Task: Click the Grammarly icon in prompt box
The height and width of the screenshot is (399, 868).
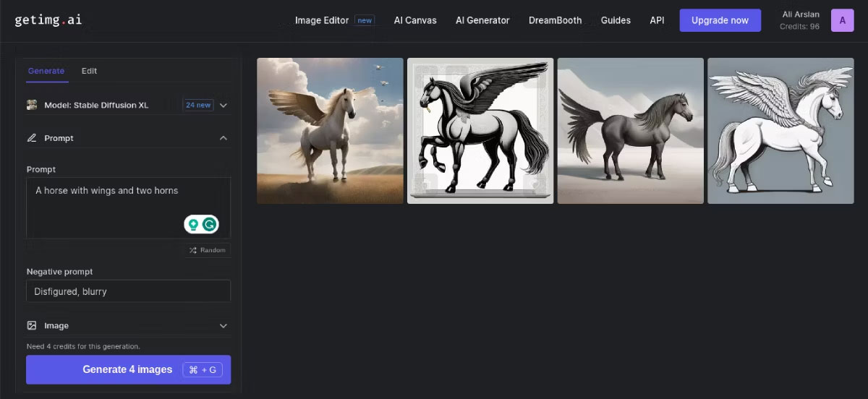Action: tap(210, 225)
